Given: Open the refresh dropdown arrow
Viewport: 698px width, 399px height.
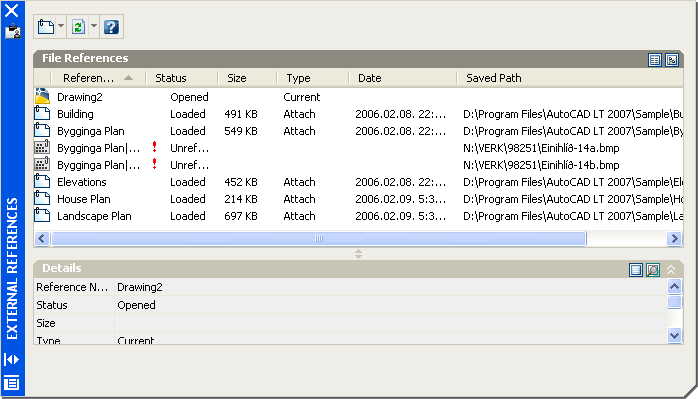Looking at the screenshot, I should pos(94,26).
